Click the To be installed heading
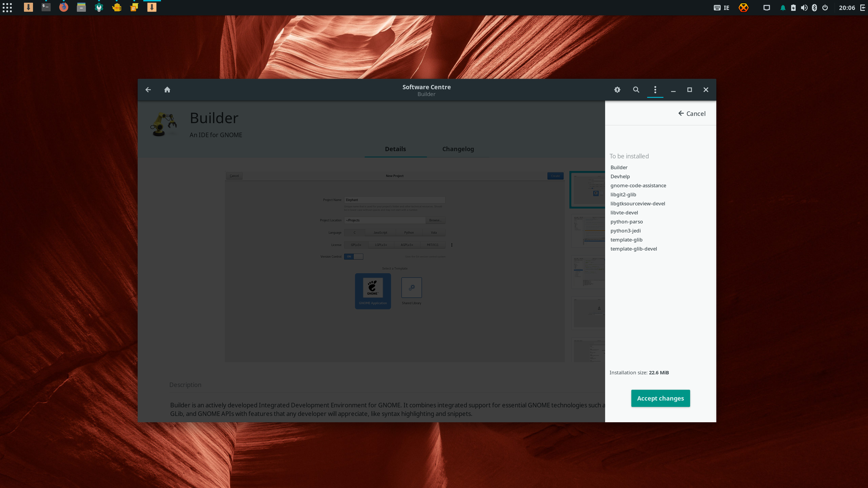 point(629,156)
